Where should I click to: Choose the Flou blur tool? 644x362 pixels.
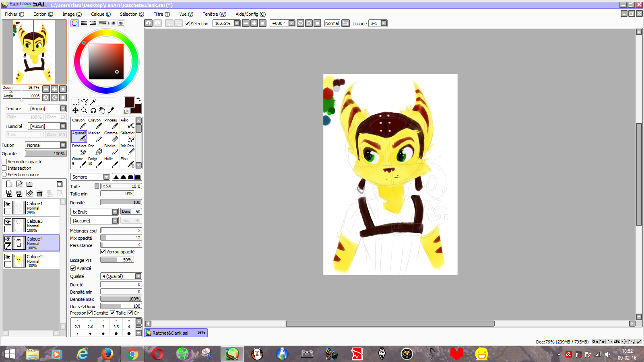click(x=127, y=162)
